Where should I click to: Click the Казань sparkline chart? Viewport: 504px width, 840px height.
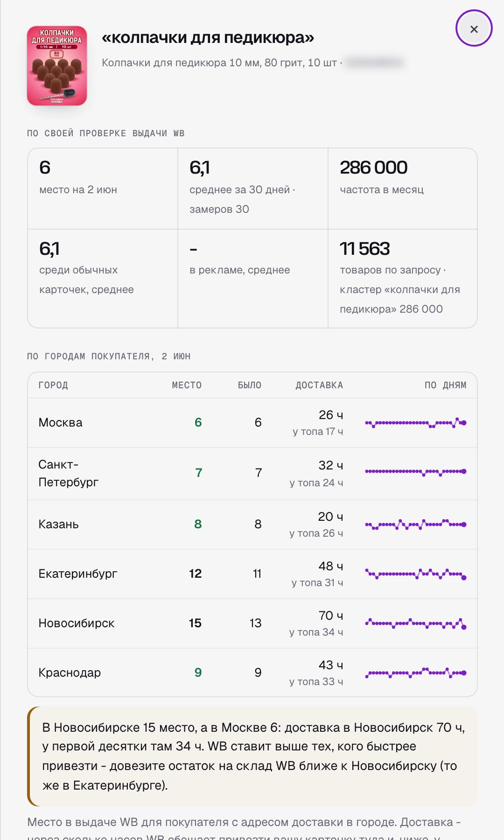pos(416,525)
